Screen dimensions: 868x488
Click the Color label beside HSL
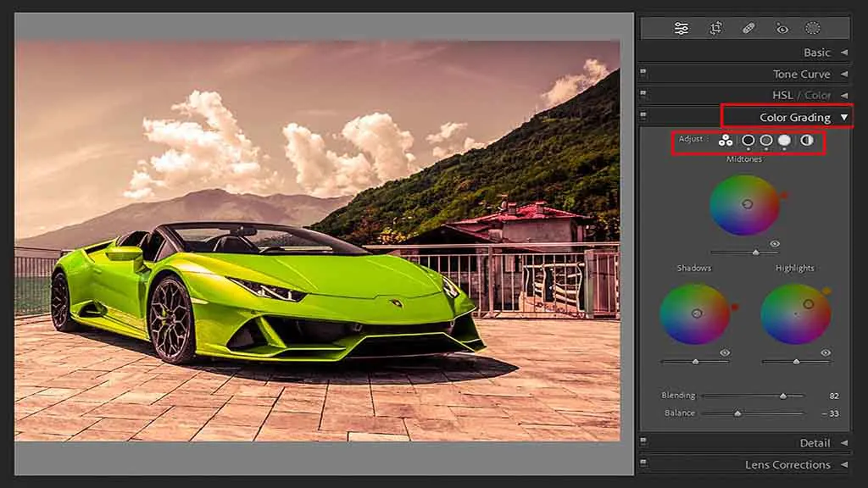tap(818, 96)
